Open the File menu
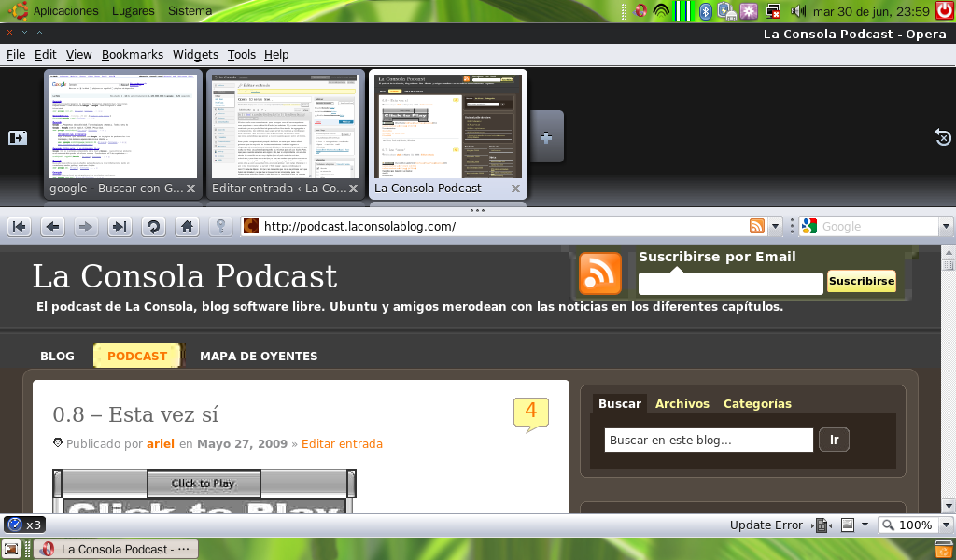Screen dimensions: 956x560 (16, 55)
